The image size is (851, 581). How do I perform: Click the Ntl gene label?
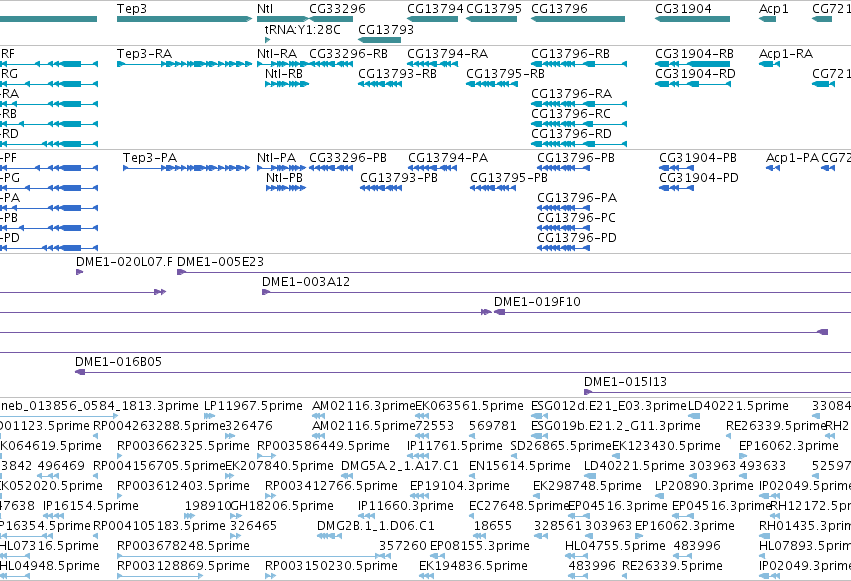[x=265, y=9]
